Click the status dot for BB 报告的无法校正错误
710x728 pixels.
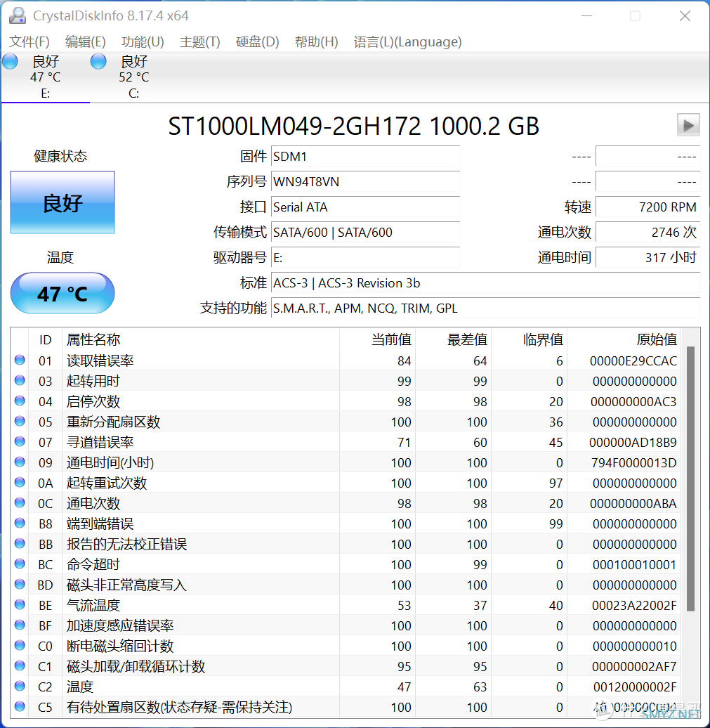coord(20,543)
